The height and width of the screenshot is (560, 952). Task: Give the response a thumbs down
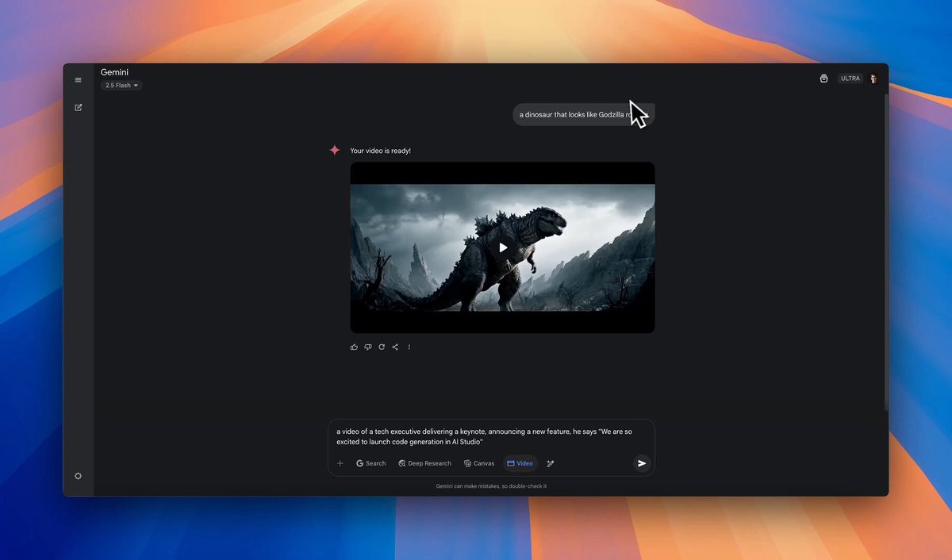(368, 347)
